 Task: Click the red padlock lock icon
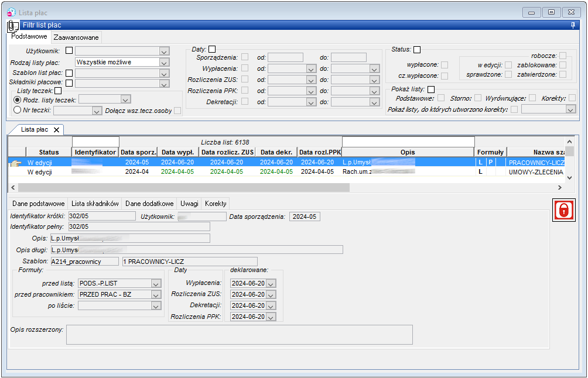(563, 210)
